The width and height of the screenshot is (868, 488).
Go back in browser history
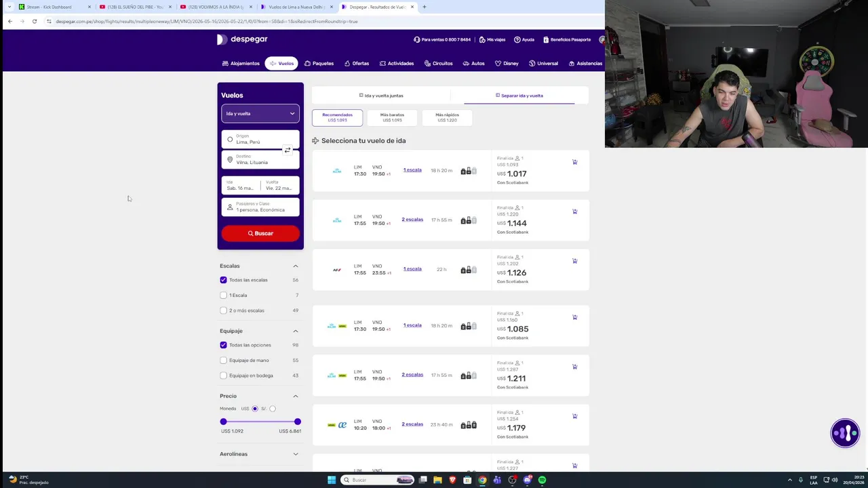tap(9, 21)
